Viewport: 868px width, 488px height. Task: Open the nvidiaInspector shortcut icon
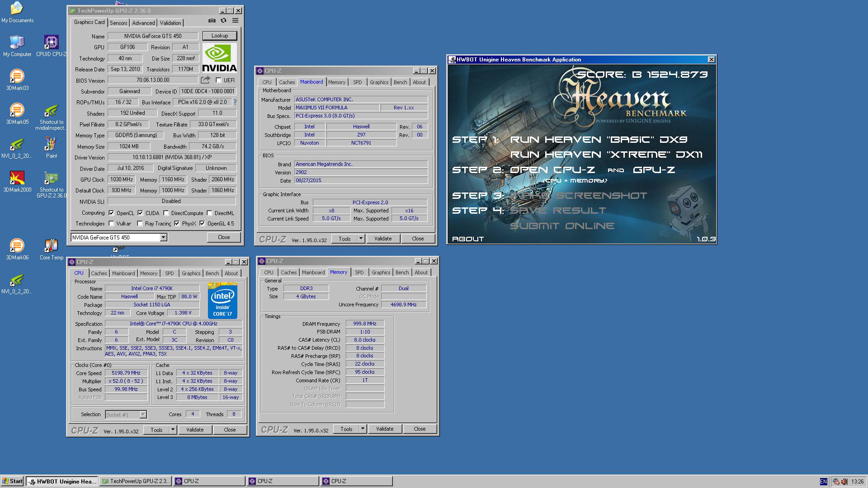[51, 117]
